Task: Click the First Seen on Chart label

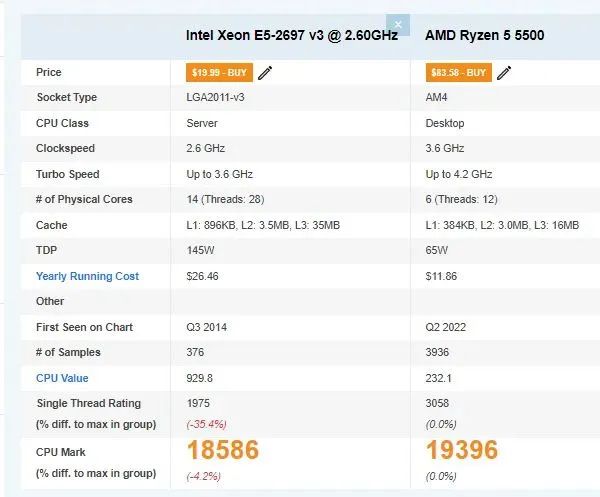Action: pos(84,327)
